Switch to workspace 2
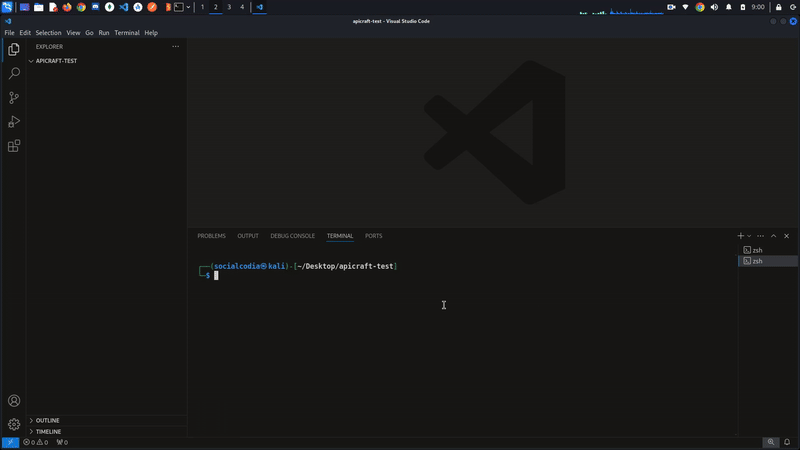 coord(216,7)
